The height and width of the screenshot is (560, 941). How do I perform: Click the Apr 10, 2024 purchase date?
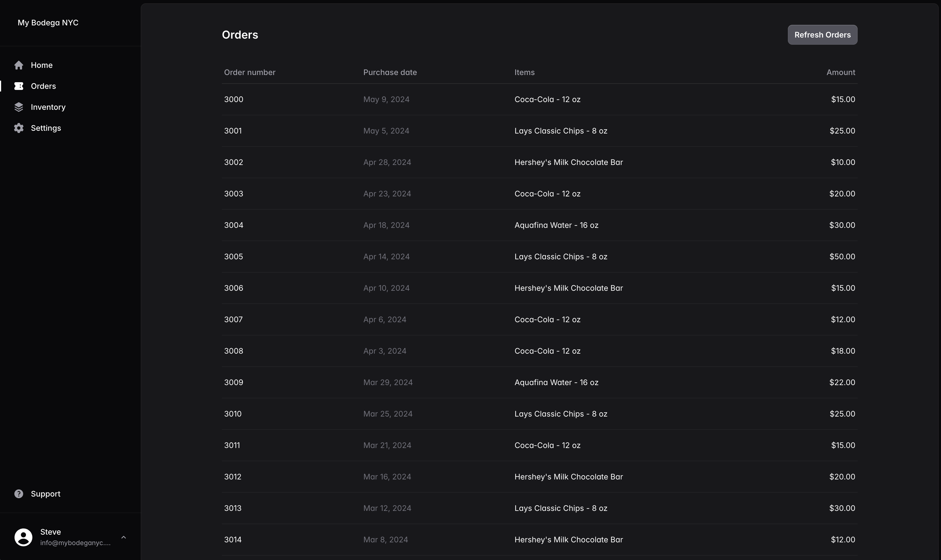pyautogui.click(x=386, y=288)
